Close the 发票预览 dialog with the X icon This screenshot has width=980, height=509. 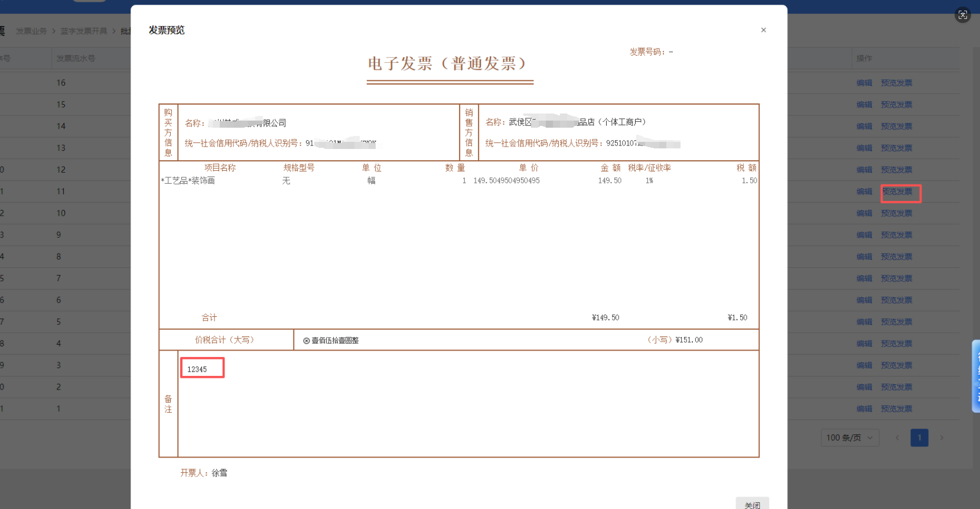pyautogui.click(x=763, y=30)
